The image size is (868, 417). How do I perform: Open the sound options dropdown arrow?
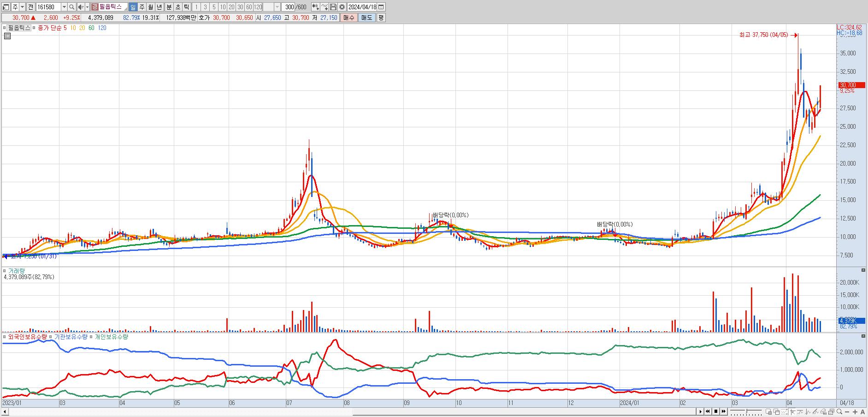pos(87,7)
